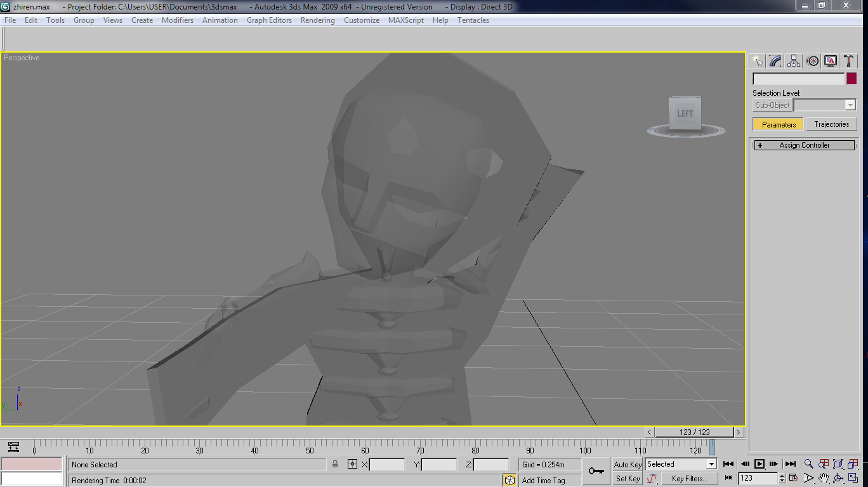Click Zoom Extents All icon
The height and width of the screenshot is (487, 868).
tap(853, 464)
